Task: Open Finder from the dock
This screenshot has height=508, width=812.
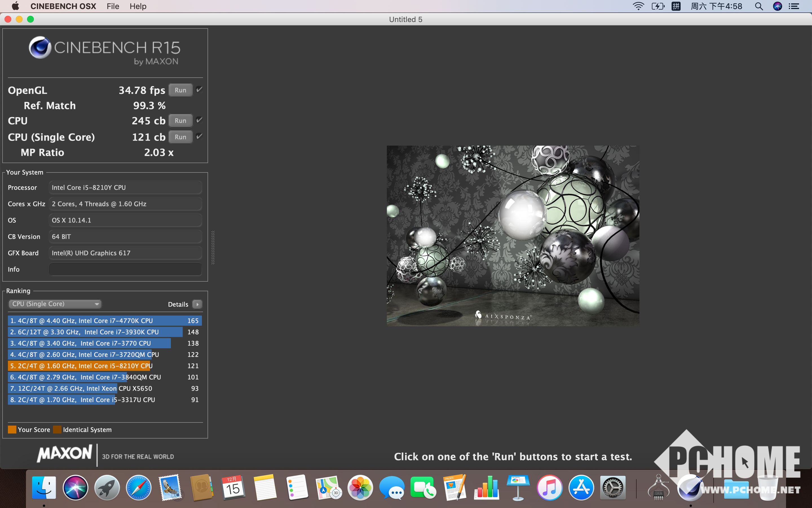Action: coord(44,487)
